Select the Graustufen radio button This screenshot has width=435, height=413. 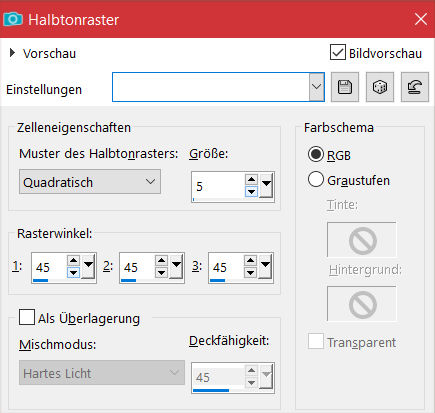pyautogui.click(x=316, y=179)
